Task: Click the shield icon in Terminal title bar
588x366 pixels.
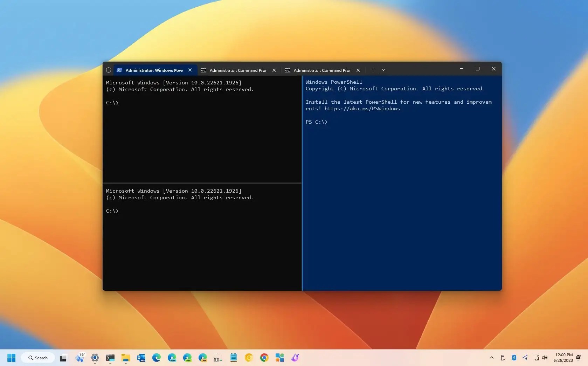Action: [108, 70]
